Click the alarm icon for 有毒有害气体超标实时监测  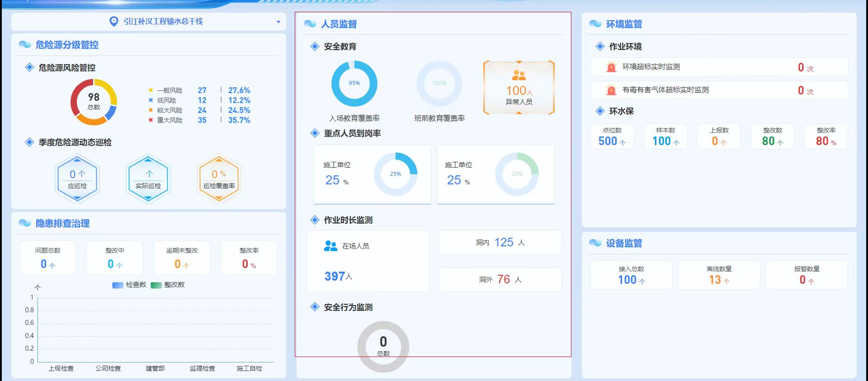click(611, 90)
